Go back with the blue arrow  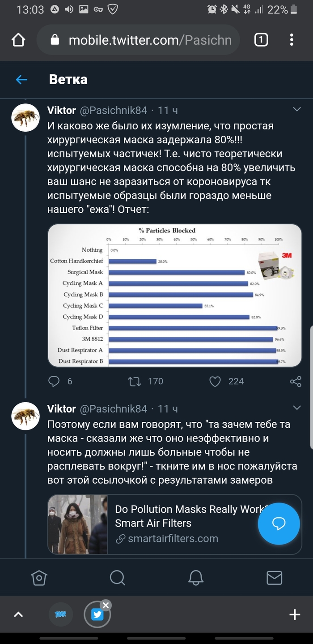[x=21, y=80]
